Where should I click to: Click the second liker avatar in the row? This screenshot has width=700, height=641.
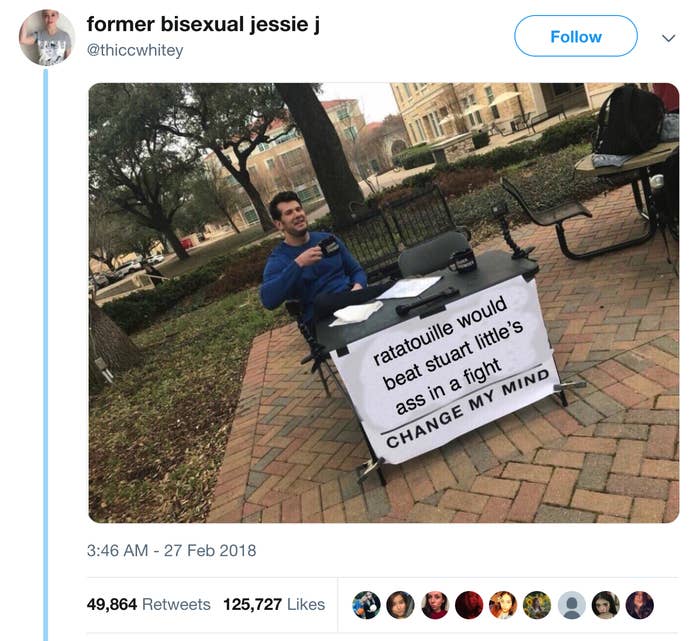coord(400,605)
